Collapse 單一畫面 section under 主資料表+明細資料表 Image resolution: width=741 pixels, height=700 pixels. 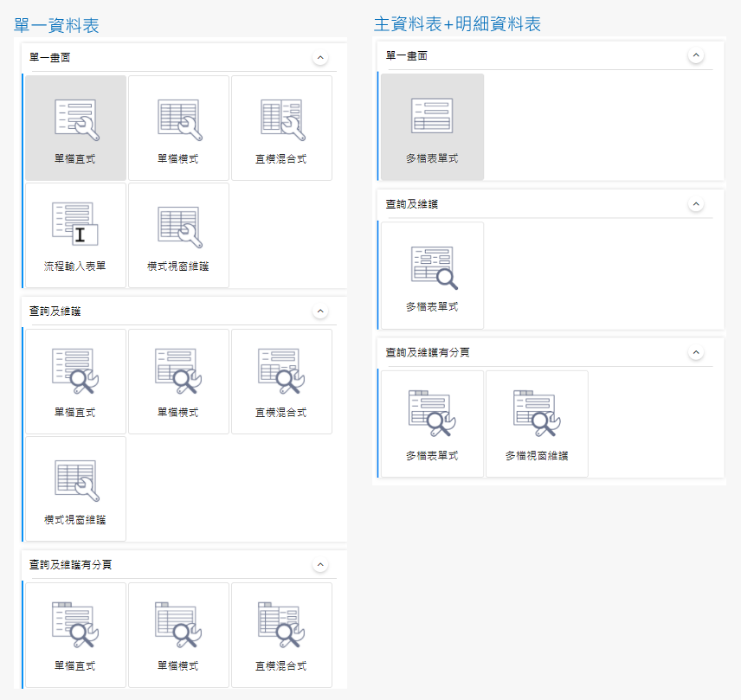(x=696, y=55)
